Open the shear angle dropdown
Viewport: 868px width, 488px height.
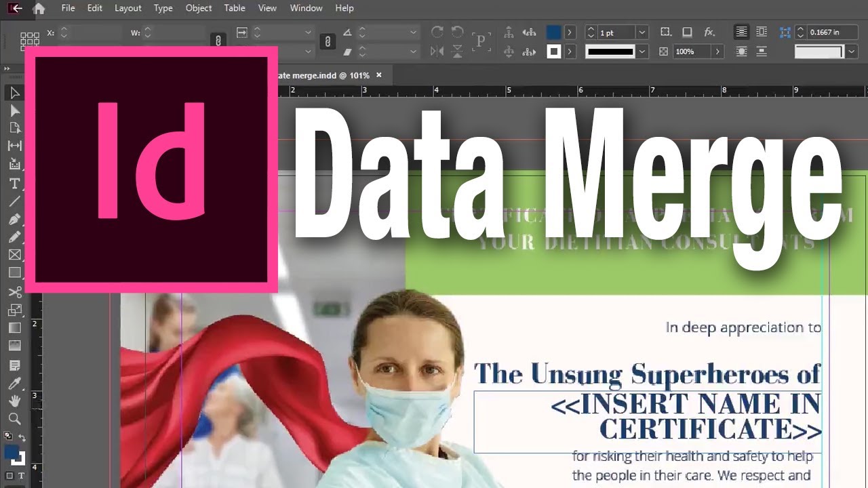pos(414,51)
